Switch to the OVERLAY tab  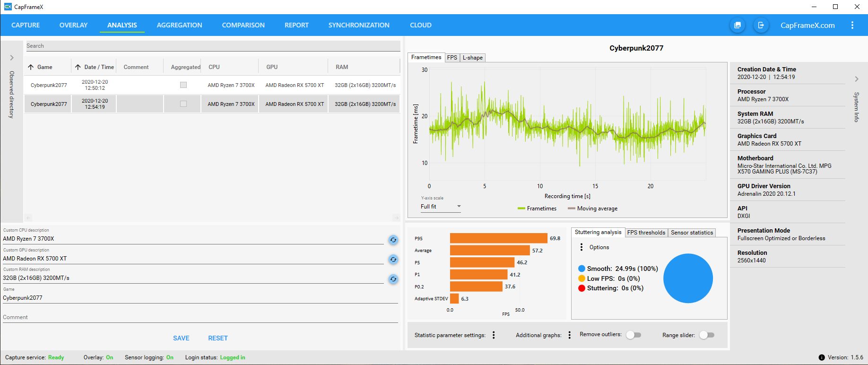click(x=73, y=25)
